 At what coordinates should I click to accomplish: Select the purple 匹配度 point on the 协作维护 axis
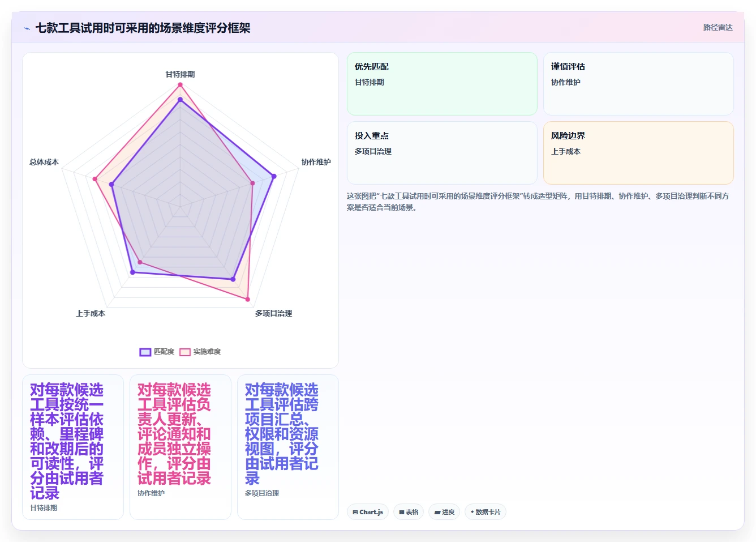pyautogui.click(x=274, y=176)
